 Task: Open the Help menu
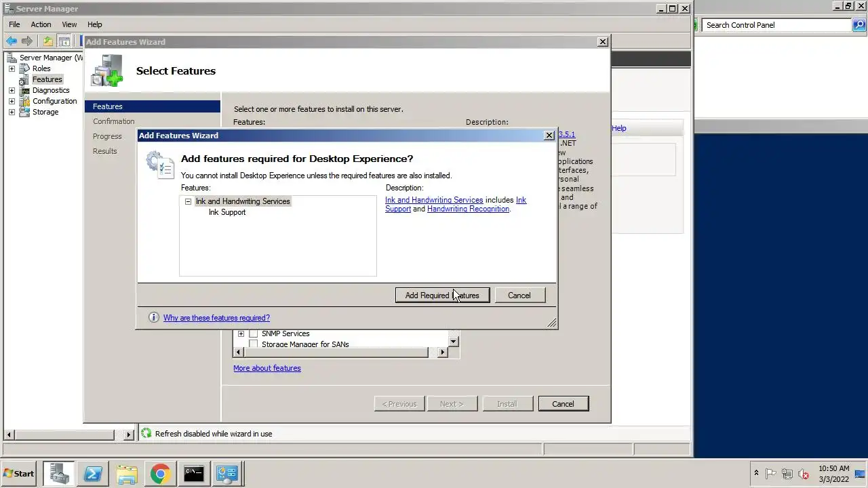[95, 24]
